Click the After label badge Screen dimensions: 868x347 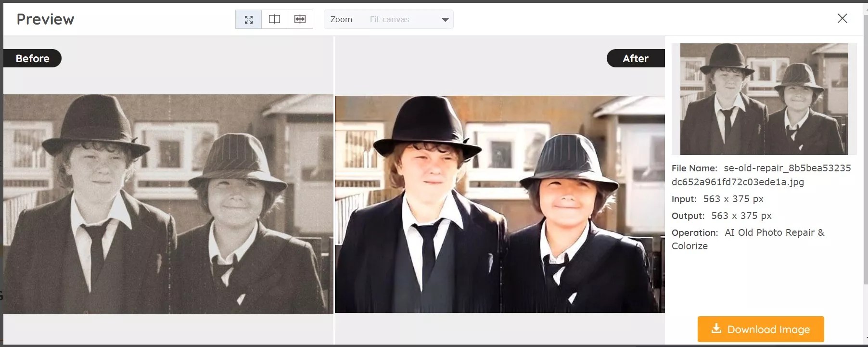(x=636, y=58)
